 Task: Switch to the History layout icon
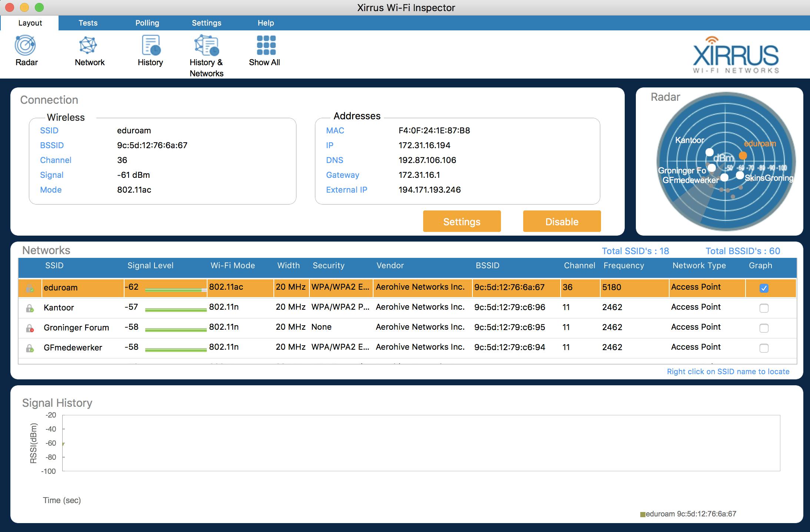[x=151, y=46]
